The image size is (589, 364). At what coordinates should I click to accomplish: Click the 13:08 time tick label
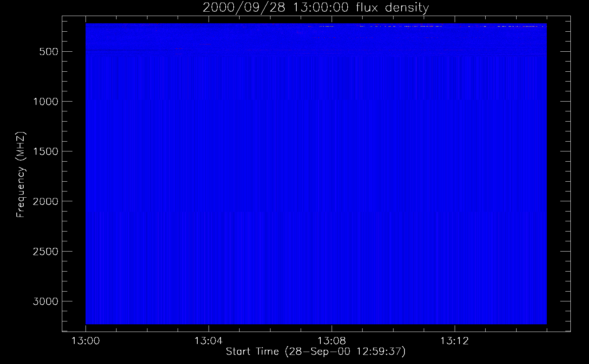click(x=331, y=341)
